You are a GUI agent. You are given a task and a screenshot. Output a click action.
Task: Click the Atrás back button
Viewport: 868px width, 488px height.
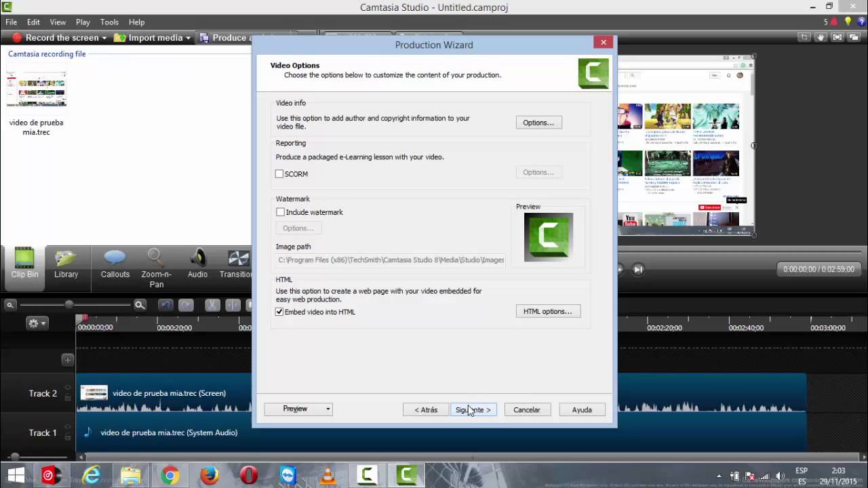click(426, 410)
